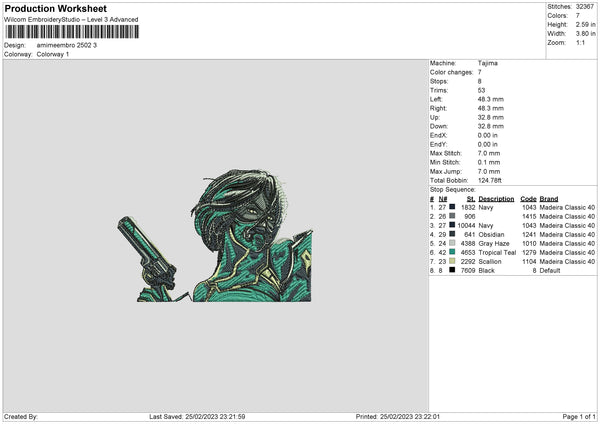Click the Tropical Teal color swatch

(452, 252)
